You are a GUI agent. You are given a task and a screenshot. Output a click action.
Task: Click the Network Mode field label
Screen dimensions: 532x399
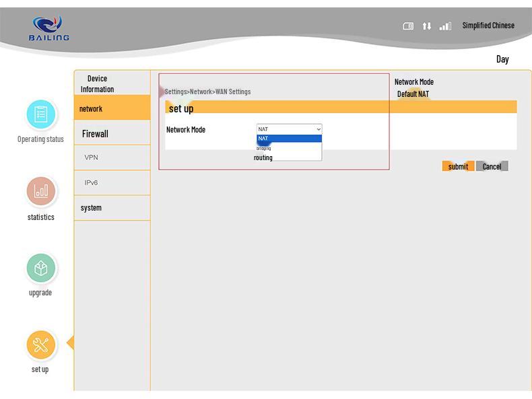tap(186, 129)
